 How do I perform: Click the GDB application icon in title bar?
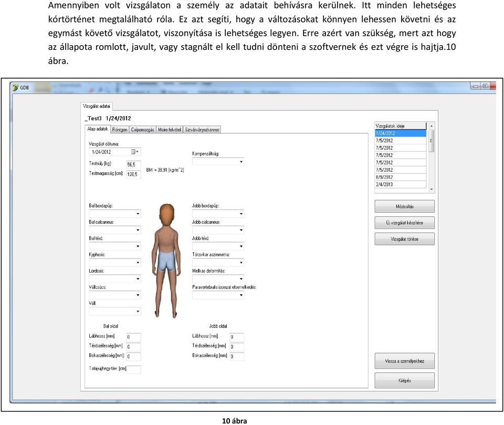point(15,88)
